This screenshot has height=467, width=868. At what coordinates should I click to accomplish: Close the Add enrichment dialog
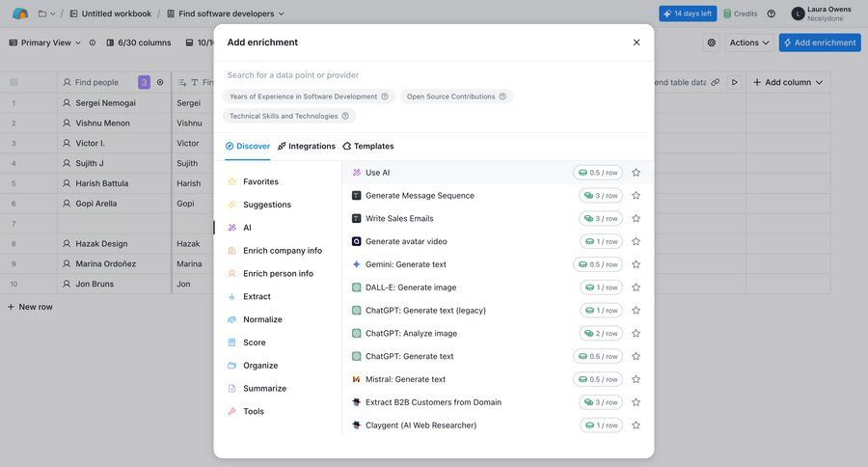(637, 42)
